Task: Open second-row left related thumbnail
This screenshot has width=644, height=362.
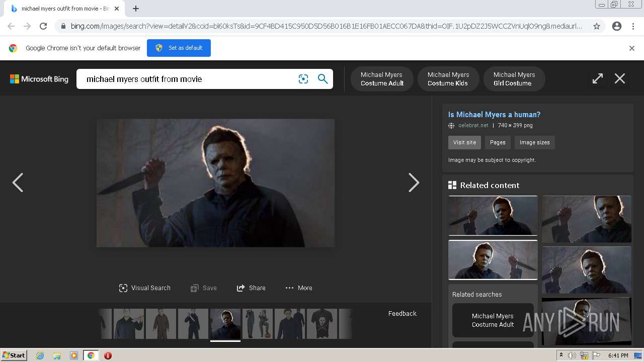Action: tap(493, 260)
